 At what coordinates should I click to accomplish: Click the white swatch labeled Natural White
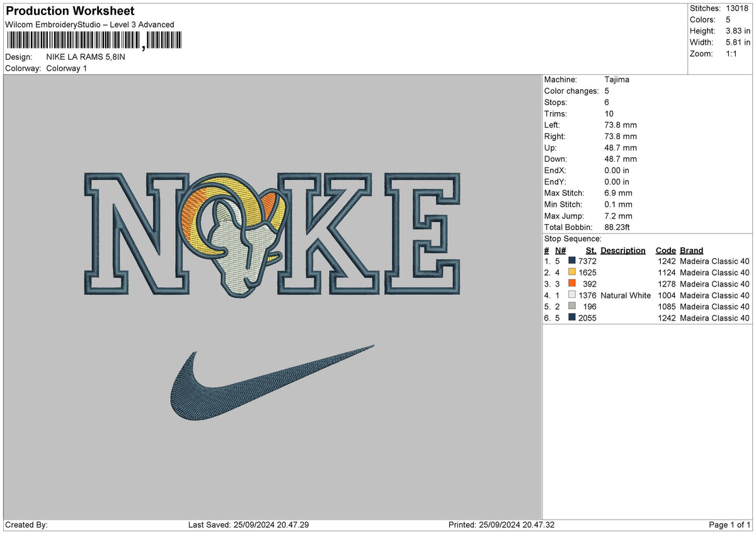(572, 295)
